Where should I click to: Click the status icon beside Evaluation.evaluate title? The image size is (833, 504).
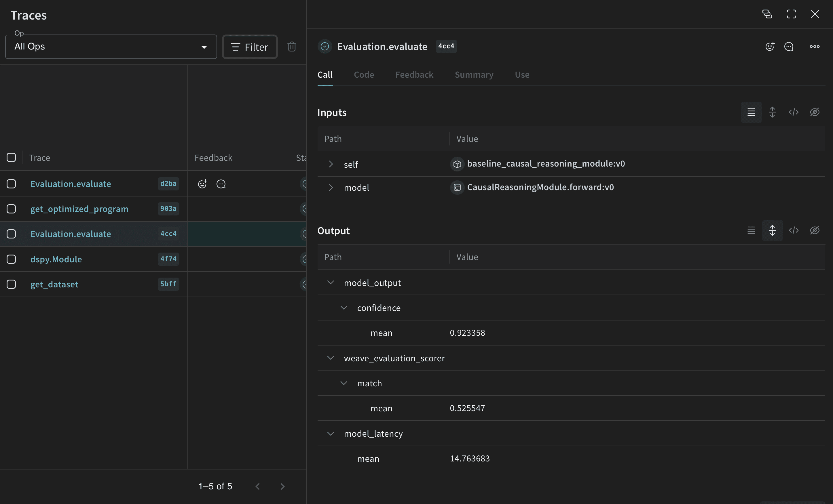pos(325,46)
